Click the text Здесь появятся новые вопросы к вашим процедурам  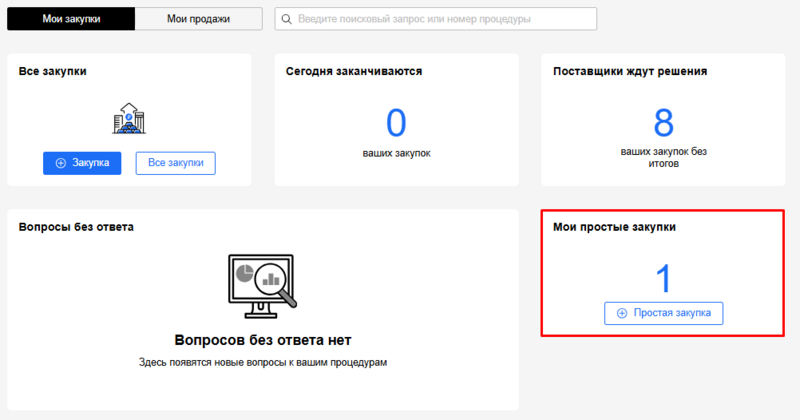(263, 362)
